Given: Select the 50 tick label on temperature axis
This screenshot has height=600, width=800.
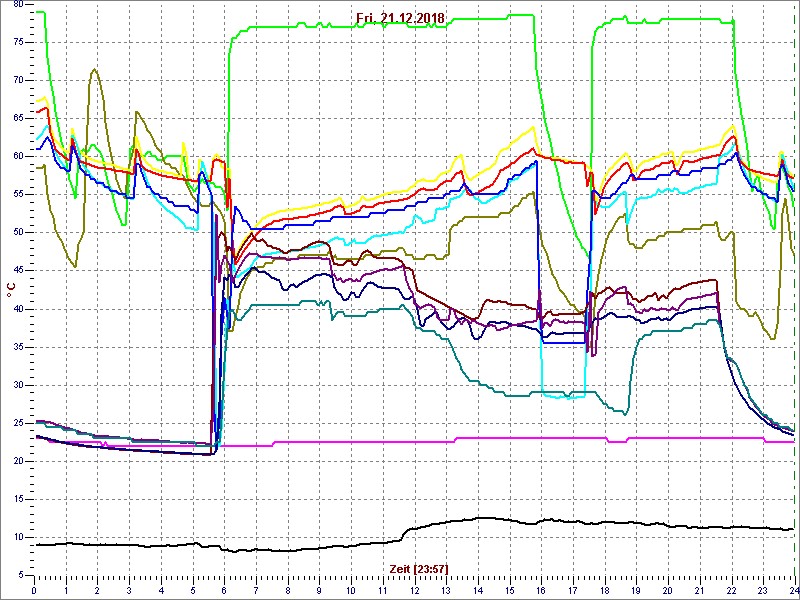Looking at the screenshot, I should (x=18, y=233).
